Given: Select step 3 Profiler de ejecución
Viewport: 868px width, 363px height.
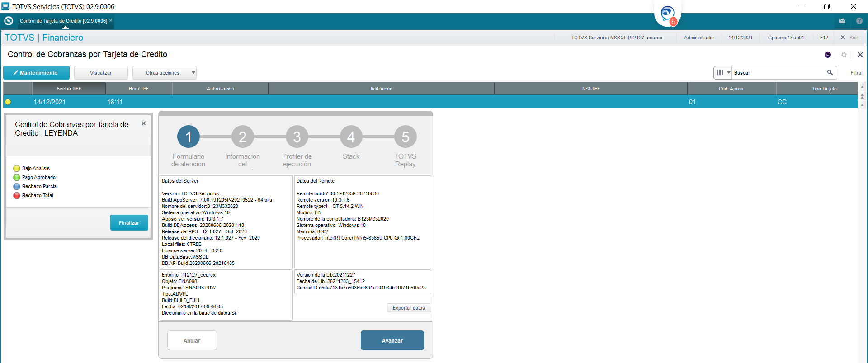Looking at the screenshot, I should (297, 137).
